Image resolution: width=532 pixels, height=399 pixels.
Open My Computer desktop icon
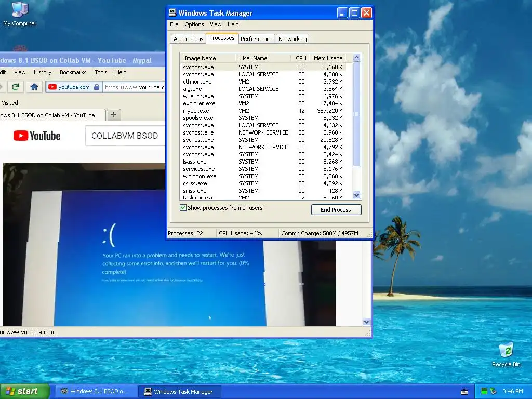click(x=20, y=14)
